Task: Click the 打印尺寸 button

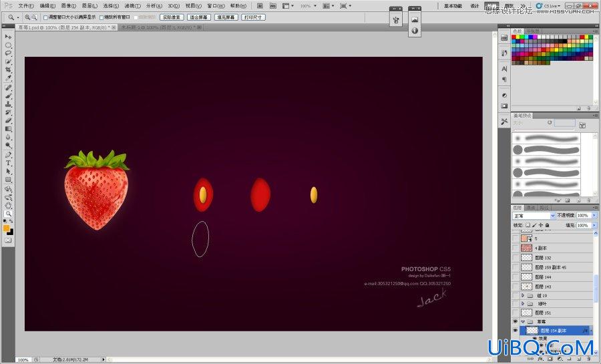Action: pyautogui.click(x=253, y=17)
